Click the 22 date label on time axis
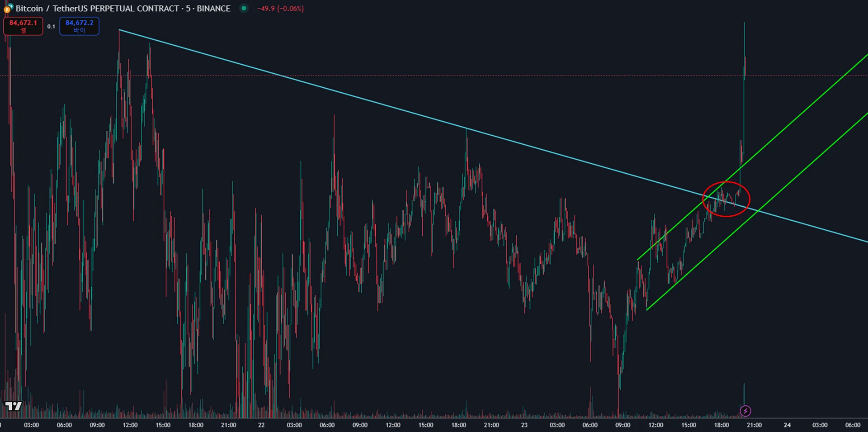 pos(261,425)
